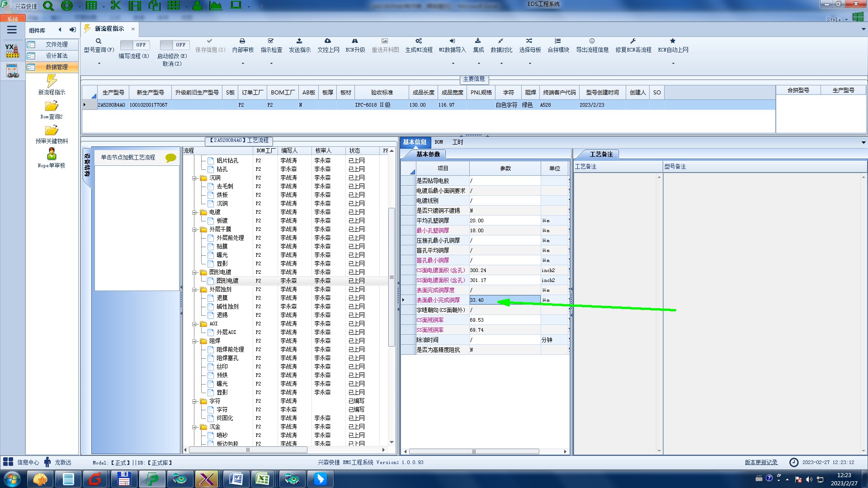Open the Nope单审核 person icon
868x488 pixels.
click(x=52, y=154)
